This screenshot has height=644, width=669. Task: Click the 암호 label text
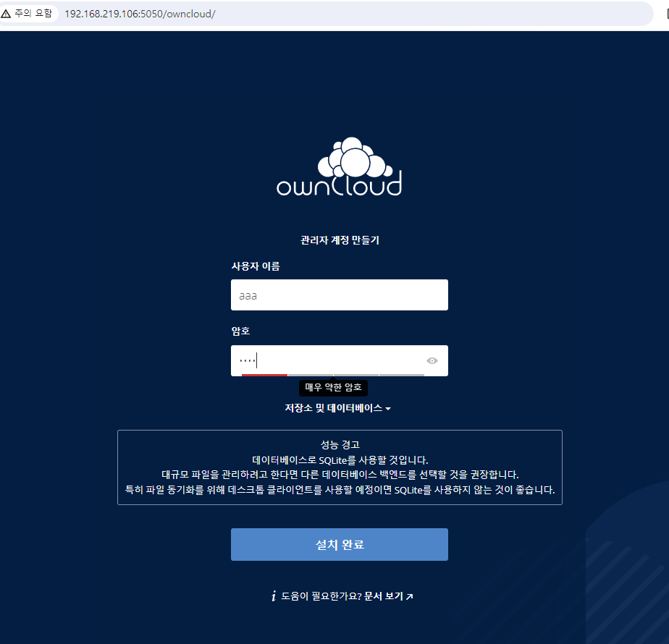click(240, 331)
